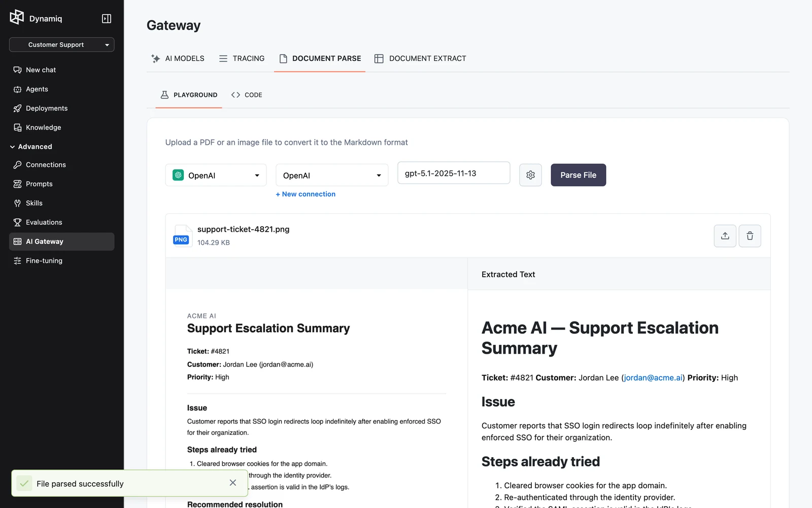The height and width of the screenshot is (508, 812).
Task: Click the green success checkmark icon
Action: (x=24, y=483)
